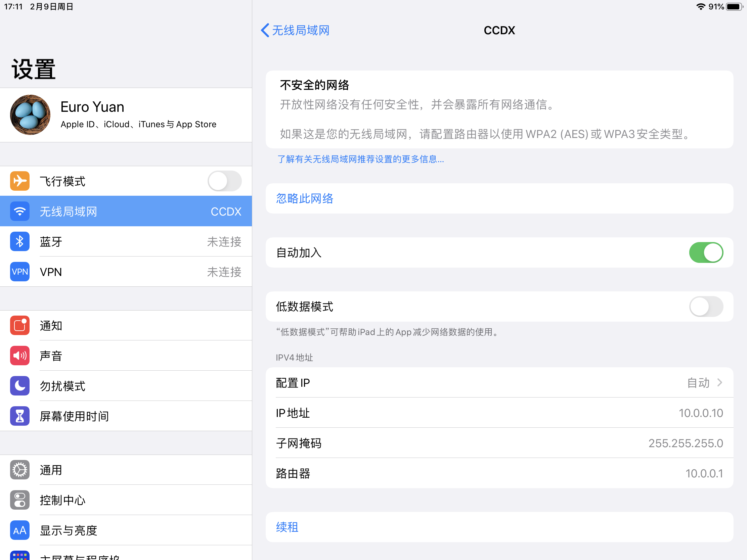
Task: Tap the Bluetooth icon in sidebar
Action: 19,241
